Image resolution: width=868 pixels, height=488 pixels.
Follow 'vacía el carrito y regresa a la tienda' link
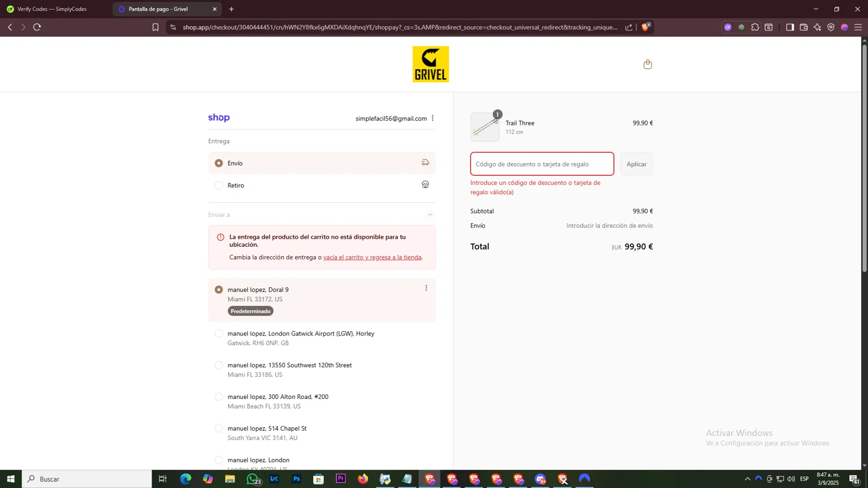coord(372,257)
